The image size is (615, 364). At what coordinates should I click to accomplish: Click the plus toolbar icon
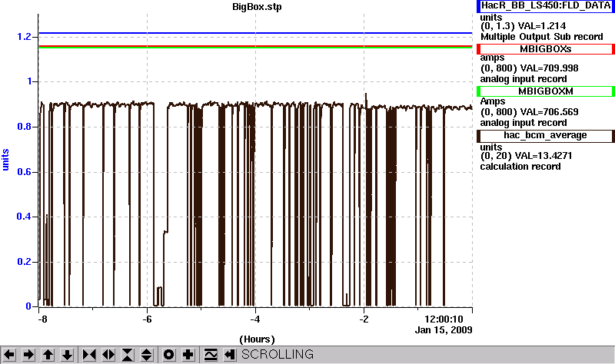[188, 355]
